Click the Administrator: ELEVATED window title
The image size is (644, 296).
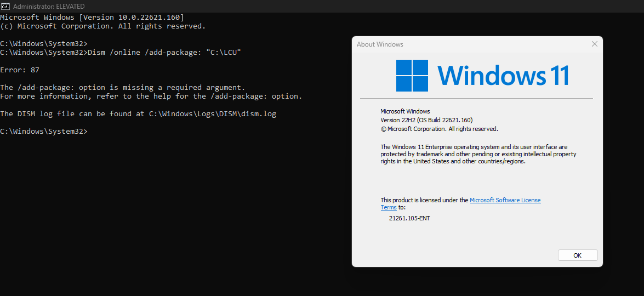(x=49, y=6)
